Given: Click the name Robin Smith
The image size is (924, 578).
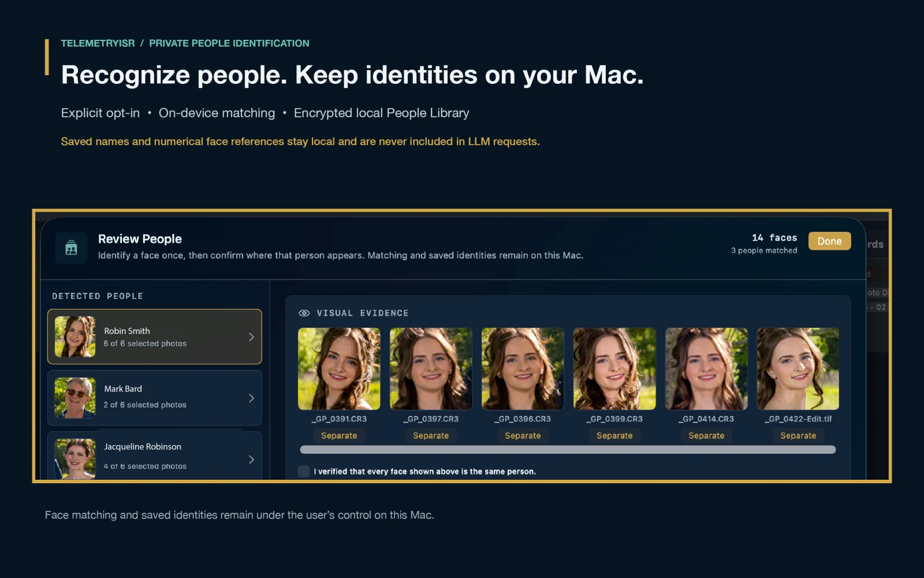Looking at the screenshot, I should 127,331.
